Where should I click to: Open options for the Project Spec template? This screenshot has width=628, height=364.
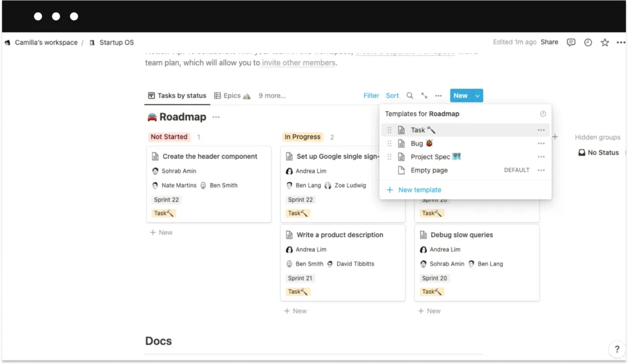(541, 157)
